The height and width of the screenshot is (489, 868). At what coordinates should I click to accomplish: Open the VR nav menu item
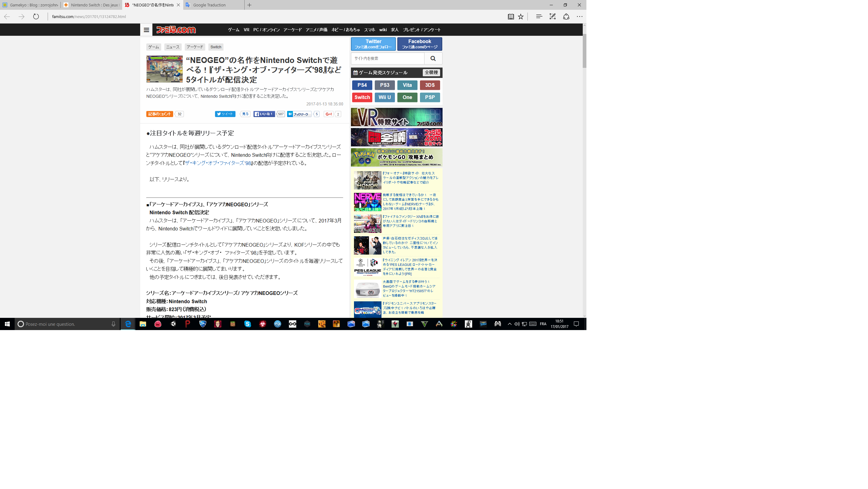coord(246,30)
